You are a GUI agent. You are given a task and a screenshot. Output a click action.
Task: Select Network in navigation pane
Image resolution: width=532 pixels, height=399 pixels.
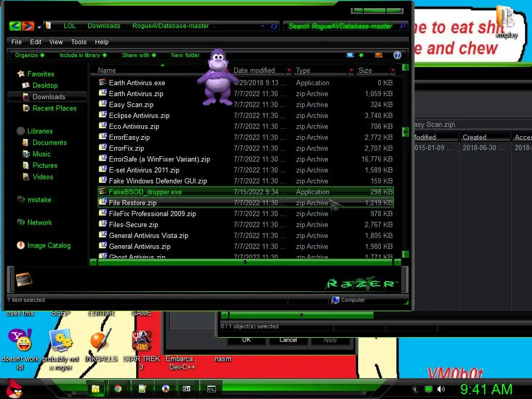(39, 222)
